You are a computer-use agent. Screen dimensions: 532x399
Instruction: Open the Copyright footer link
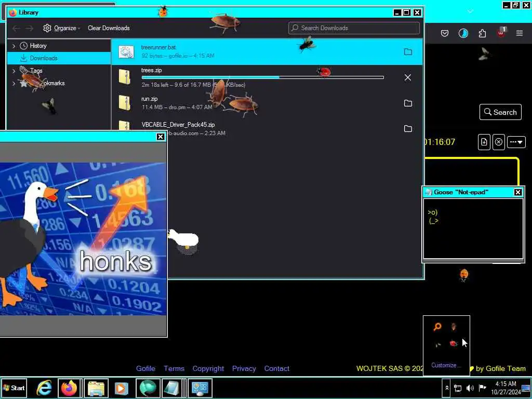208,368
